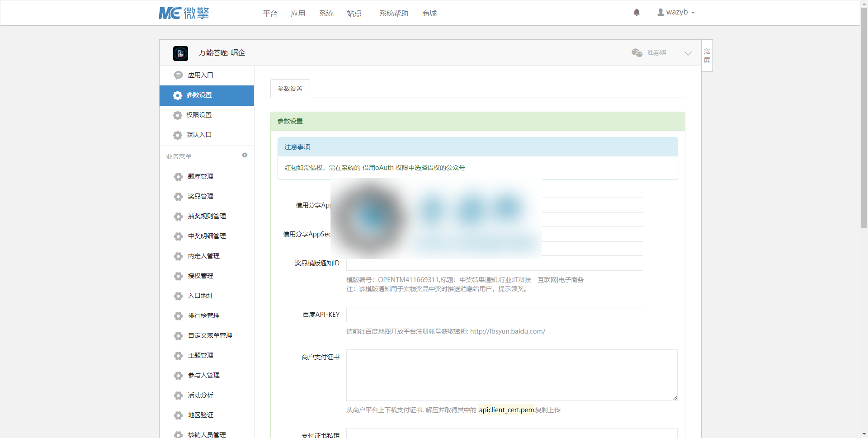Click the gear icon beside 抽奖规则管理
The height and width of the screenshot is (438, 868).
(179, 217)
